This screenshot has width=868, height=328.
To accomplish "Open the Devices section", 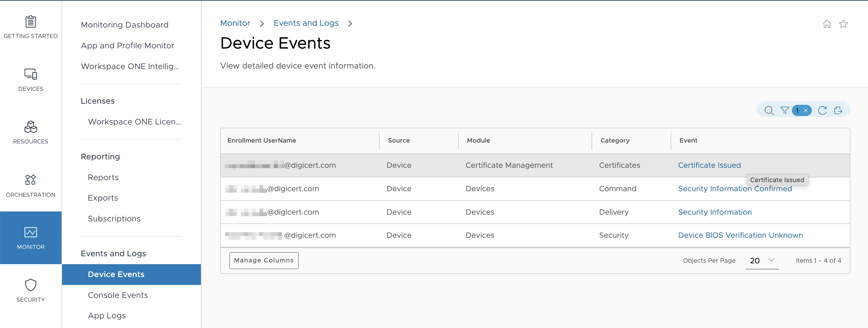I will point(31,80).
